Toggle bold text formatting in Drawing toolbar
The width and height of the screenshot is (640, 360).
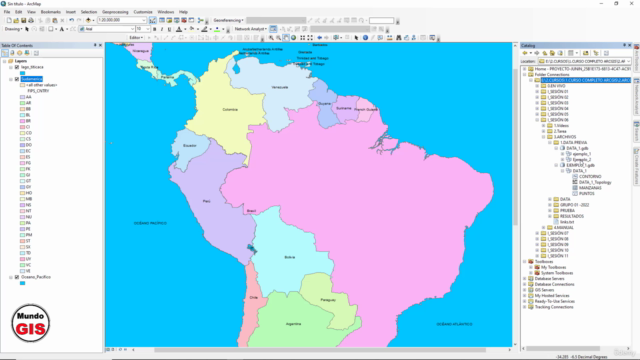coord(155,29)
